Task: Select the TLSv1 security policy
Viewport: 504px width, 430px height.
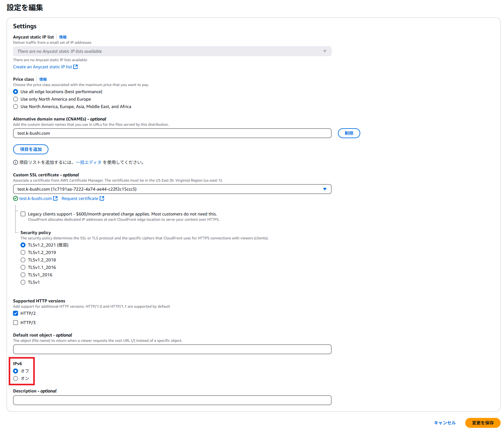Action: [x=23, y=282]
